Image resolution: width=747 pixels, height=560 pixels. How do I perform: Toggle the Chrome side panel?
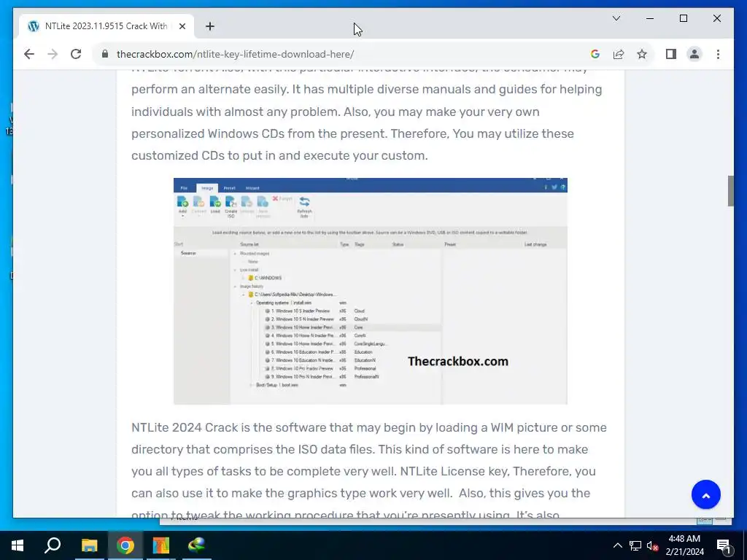coord(671,54)
